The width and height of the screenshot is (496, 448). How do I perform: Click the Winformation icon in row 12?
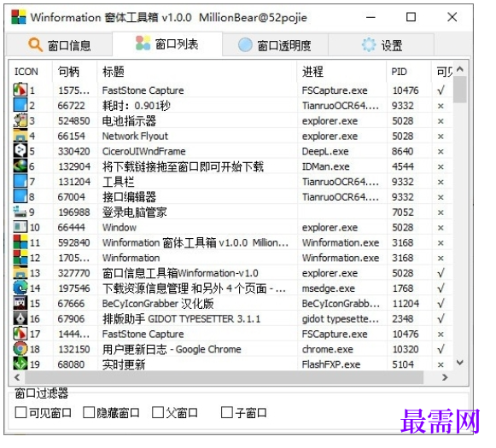tap(20, 258)
